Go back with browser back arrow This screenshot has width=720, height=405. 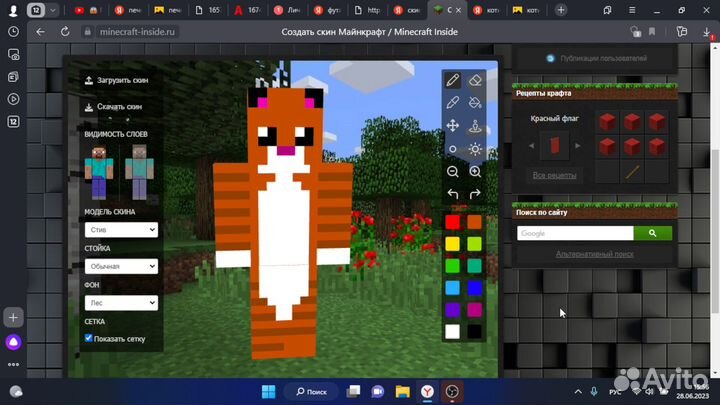(x=40, y=32)
